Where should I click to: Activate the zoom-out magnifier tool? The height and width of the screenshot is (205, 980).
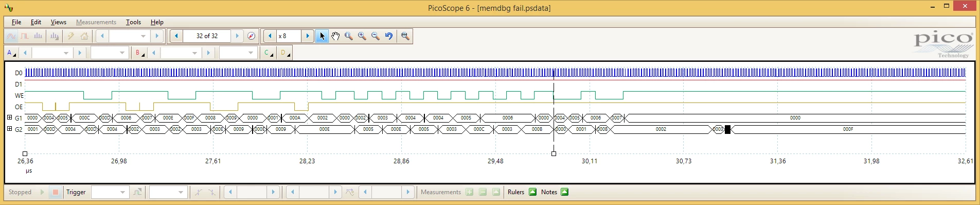click(376, 36)
